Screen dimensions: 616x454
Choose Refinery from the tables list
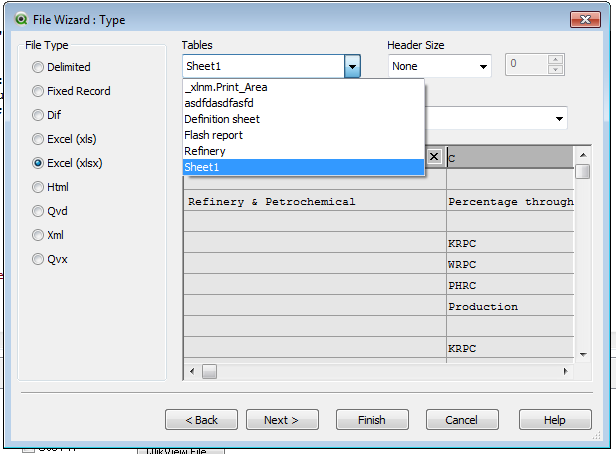(205, 151)
